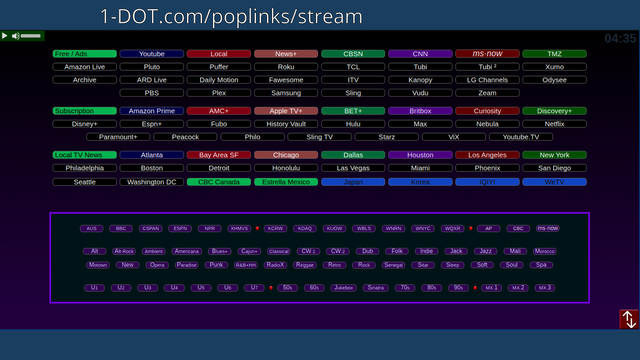Open New York news
This screenshot has width=640, height=360.
(x=554, y=155)
